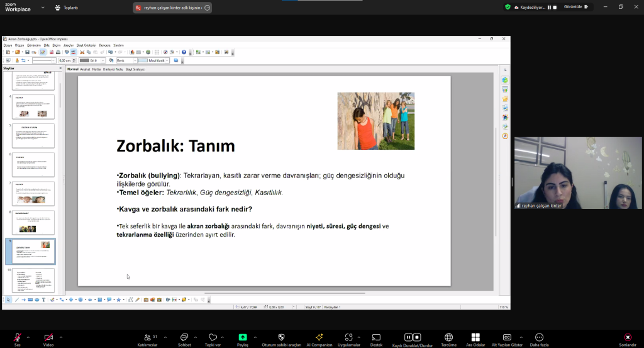Viewport: 644px width, 348px height.
Task: Expand the Gri 6 line color dropdown
Action: point(104,60)
